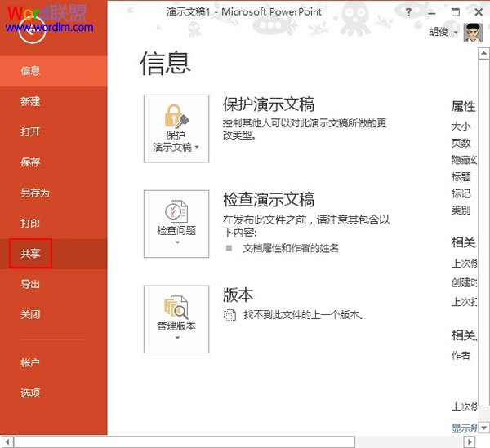Click the 标记 property label
This screenshot has width=490, height=448.
[461, 193]
